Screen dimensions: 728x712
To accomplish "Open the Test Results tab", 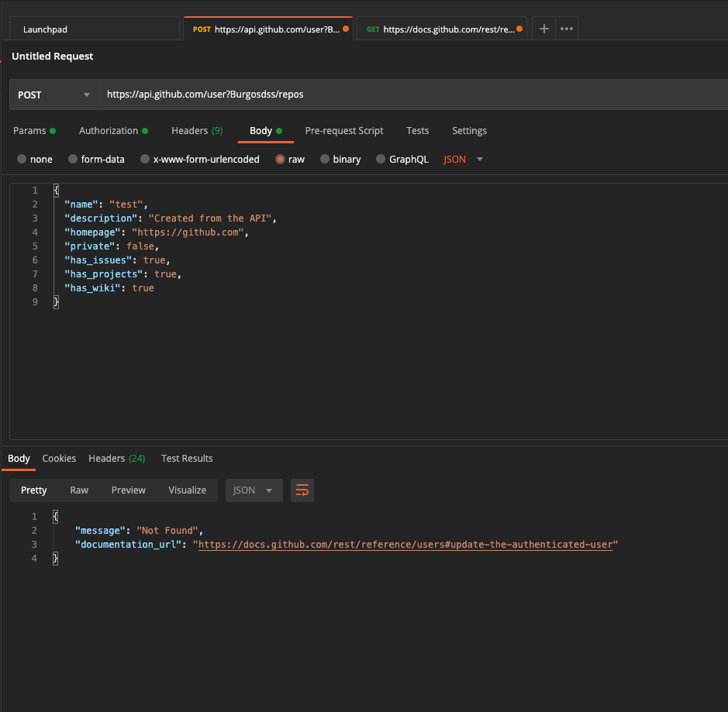I will 187,459.
